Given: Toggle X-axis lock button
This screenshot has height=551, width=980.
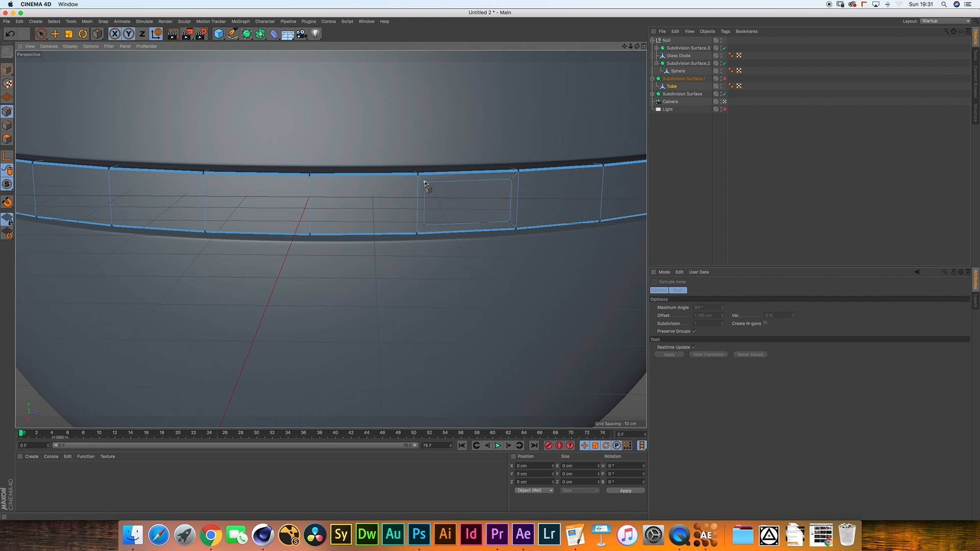Looking at the screenshot, I should pyautogui.click(x=115, y=34).
